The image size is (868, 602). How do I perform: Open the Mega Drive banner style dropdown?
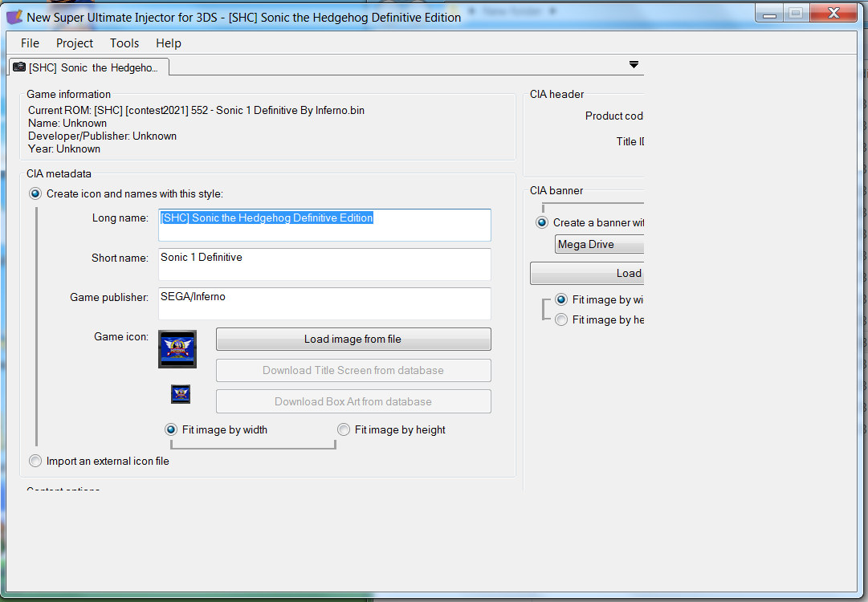(x=600, y=244)
